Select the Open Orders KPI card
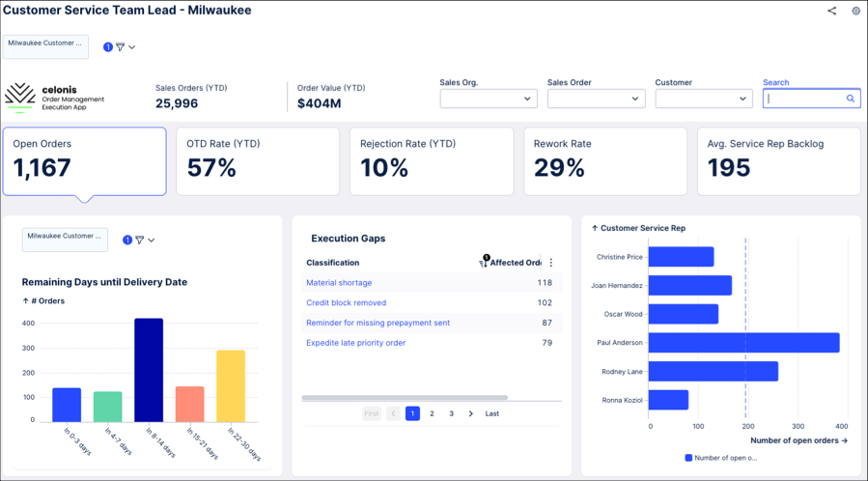Image resolution: width=868 pixels, height=481 pixels. pos(85,161)
